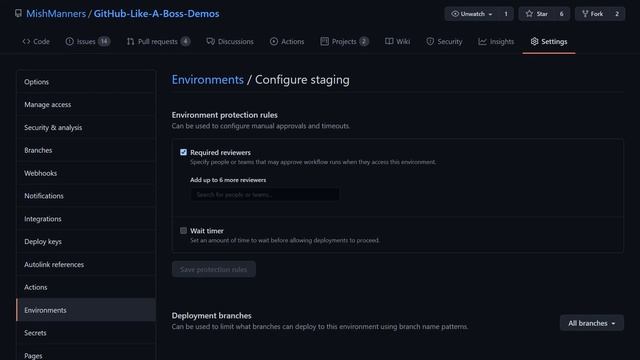This screenshot has width=640, height=360.
Task: Click the Projects board icon
Action: point(324,41)
